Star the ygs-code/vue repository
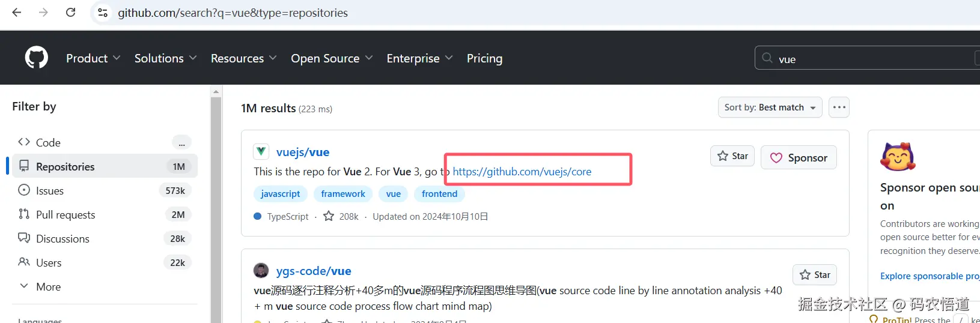The height and width of the screenshot is (323, 980). (x=815, y=275)
